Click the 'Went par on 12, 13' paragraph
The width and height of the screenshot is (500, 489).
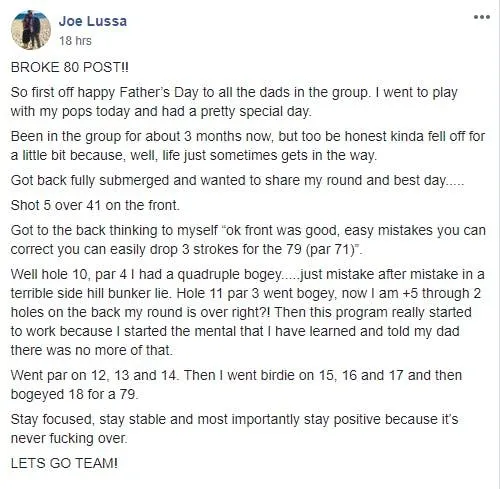tap(236, 384)
